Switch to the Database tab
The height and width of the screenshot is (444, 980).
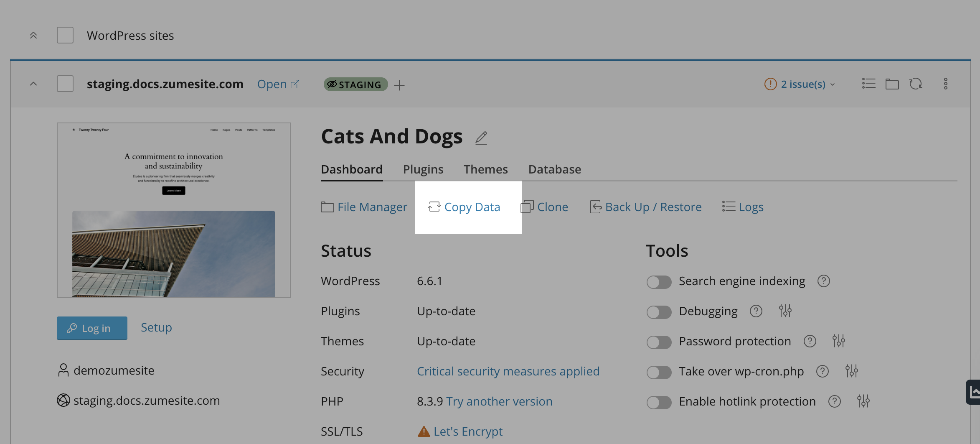(555, 169)
